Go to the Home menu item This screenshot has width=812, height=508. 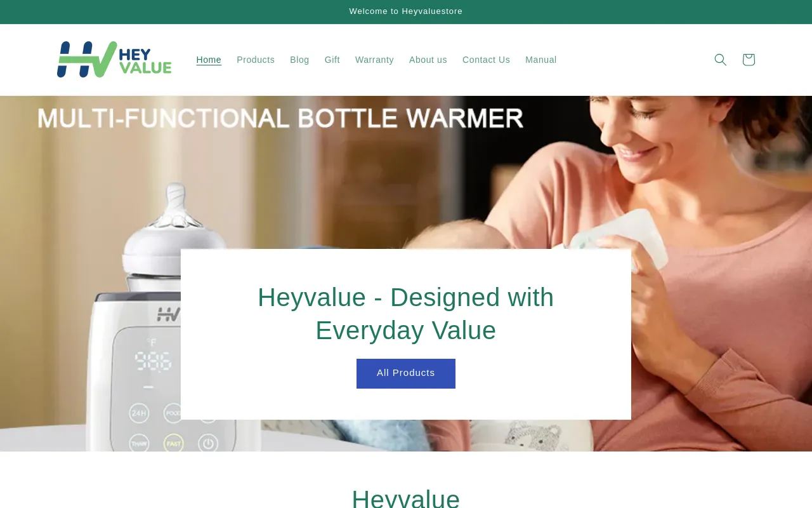point(209,60)
